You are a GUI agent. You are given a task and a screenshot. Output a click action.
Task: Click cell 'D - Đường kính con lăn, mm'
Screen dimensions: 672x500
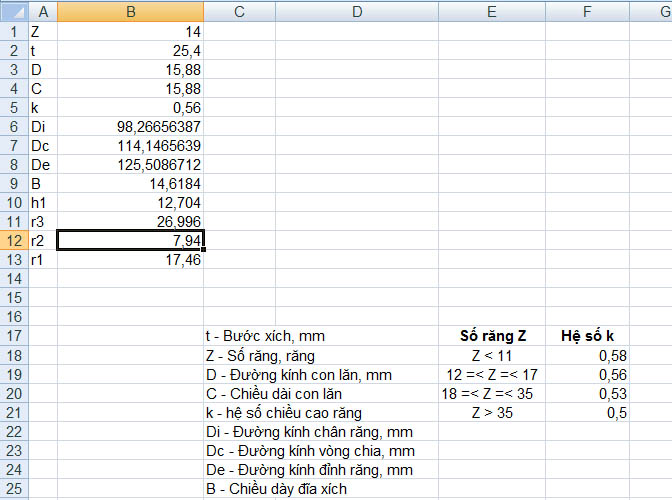point(299,375)
